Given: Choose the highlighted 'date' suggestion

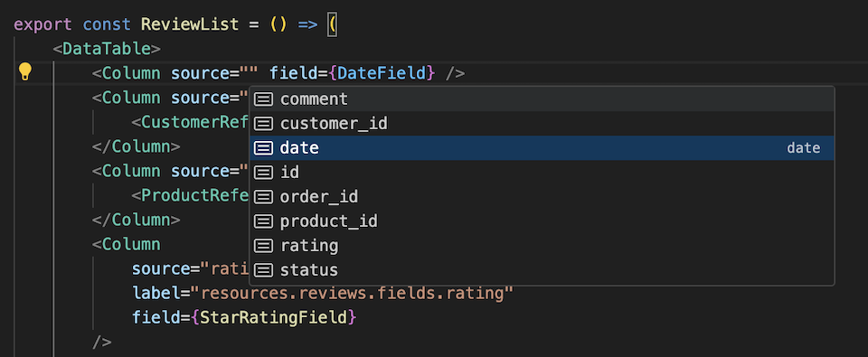Looking at the screenshot, I should 542,148.
